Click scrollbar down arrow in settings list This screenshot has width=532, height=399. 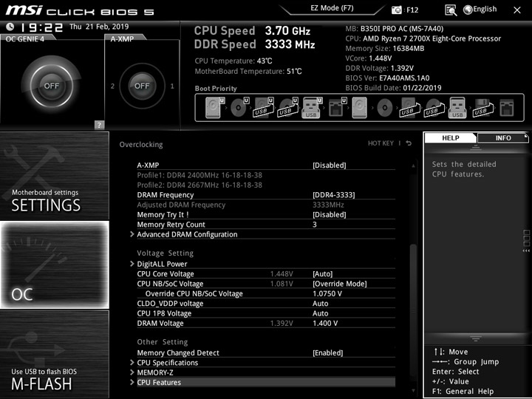click(x=413, y=391)
